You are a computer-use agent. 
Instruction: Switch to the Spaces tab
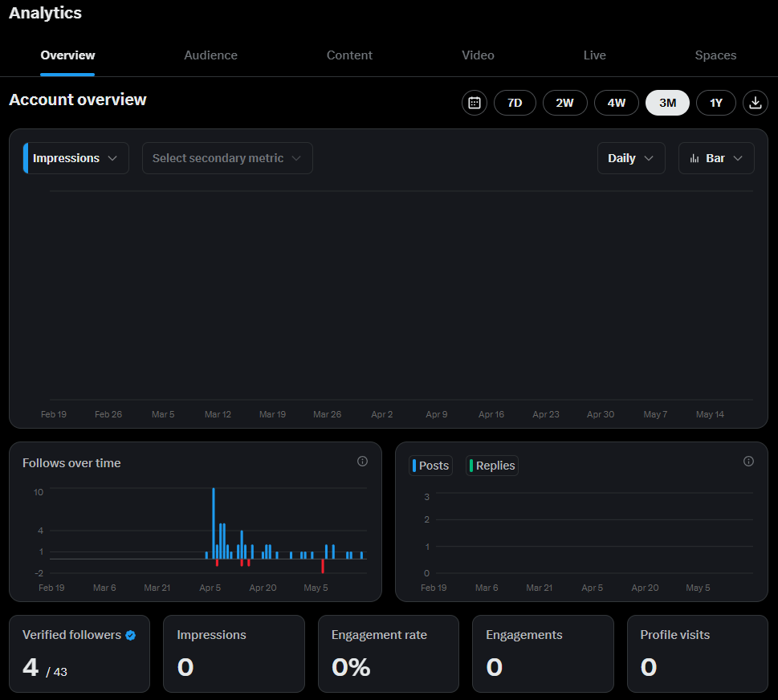pyautogui.click(x=715, y=55)
